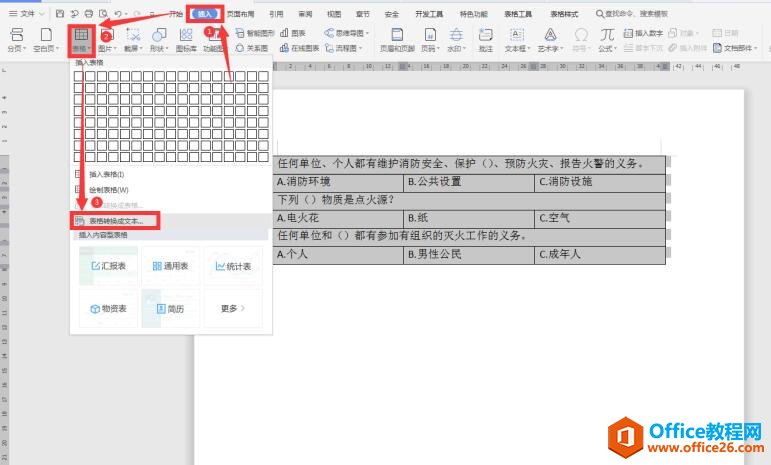Click the 关系图 relationship diagram button
This screenshot has width=771, height=465.
tap(252, 48)
